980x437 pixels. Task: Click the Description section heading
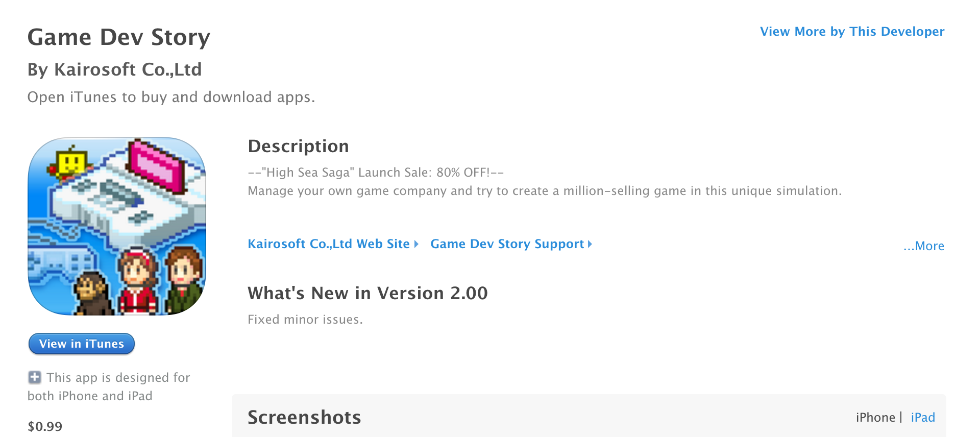[298, 147]
